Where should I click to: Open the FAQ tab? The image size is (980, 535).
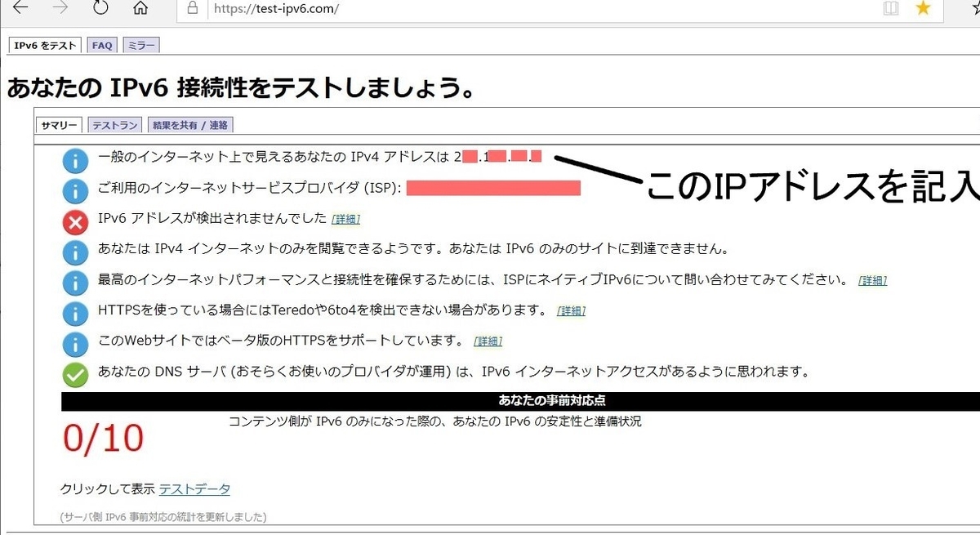click(x=102, y=46)
